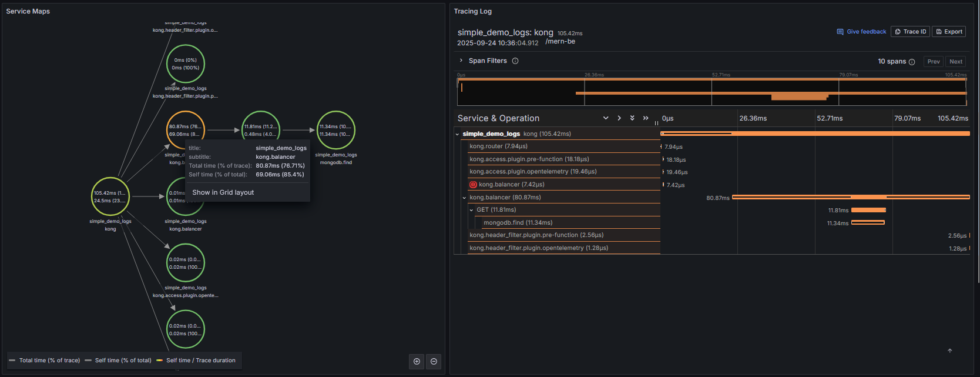Click the collapse-all double right chevron

point(646,118)
